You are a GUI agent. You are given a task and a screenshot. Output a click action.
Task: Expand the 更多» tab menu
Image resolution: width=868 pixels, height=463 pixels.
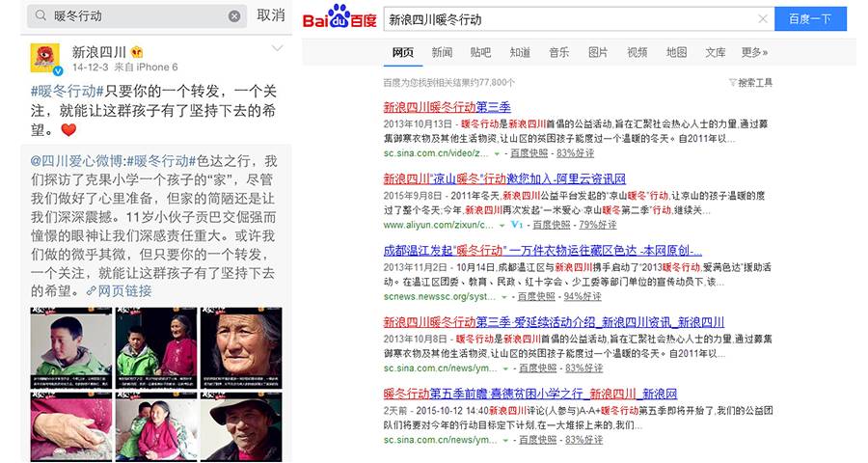(x=754, y=53)
